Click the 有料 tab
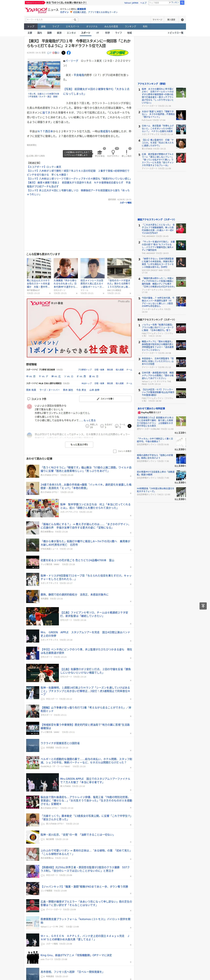This screenshot has height=980, width=210. (x=145, y=27)
